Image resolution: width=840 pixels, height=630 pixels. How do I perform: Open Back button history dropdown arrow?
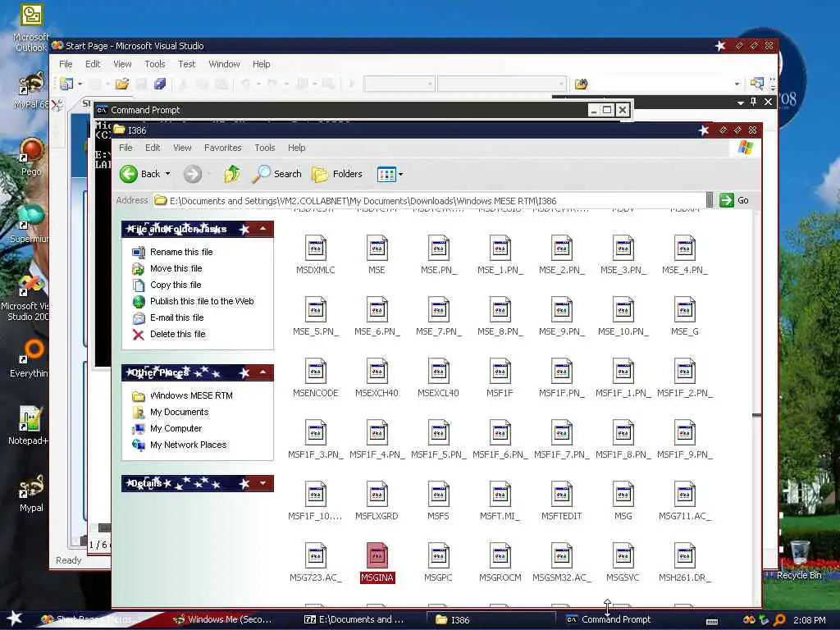[167, 174]
